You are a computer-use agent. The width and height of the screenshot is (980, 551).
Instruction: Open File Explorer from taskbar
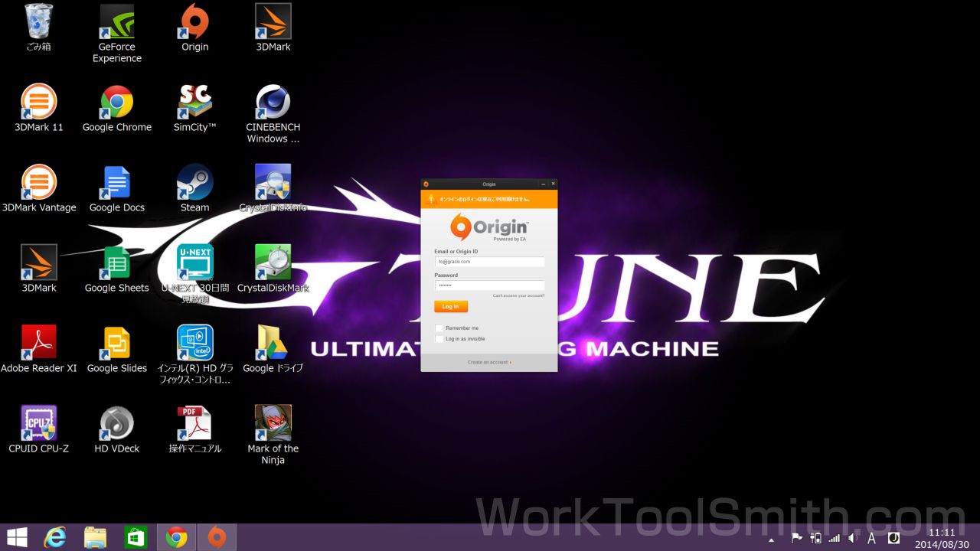[95, 537]
